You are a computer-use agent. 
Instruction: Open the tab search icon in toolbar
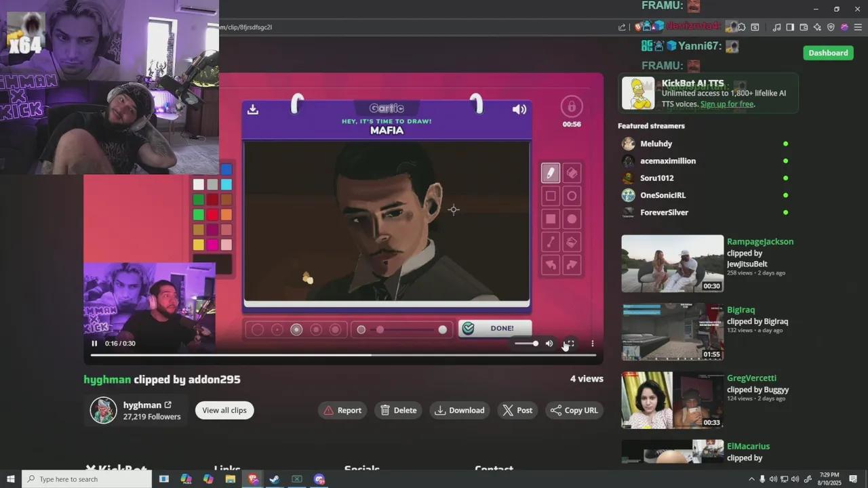pyautogui.click(x=755, y=27)
